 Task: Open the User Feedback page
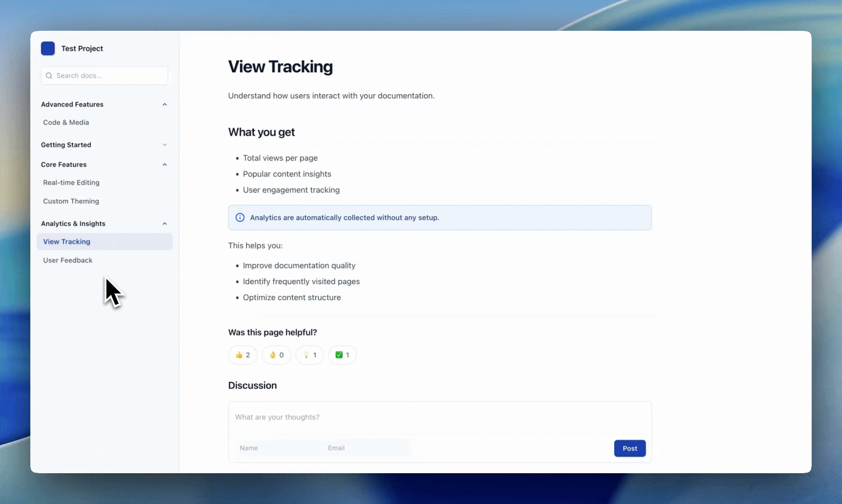point(68,260)
